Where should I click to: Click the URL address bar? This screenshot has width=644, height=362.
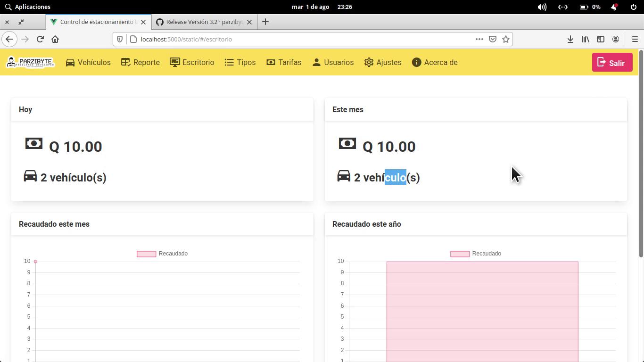pyautogui.click(x=302, y=39)
